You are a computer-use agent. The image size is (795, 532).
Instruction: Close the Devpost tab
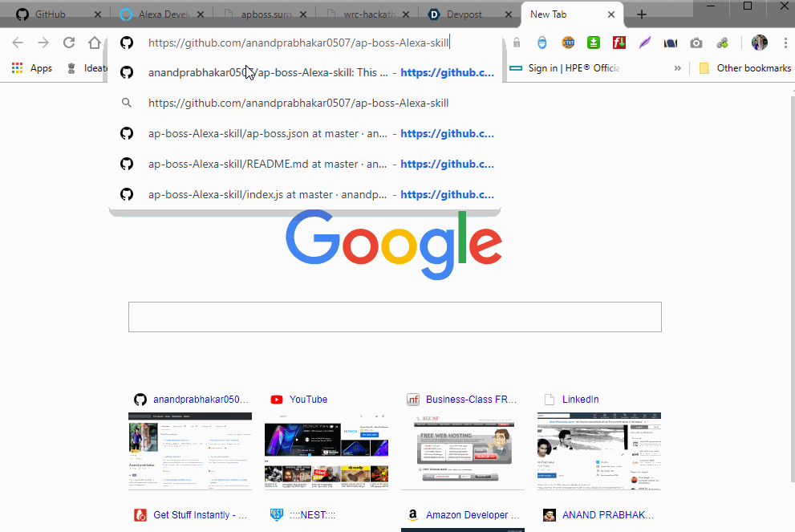(509, 14)
